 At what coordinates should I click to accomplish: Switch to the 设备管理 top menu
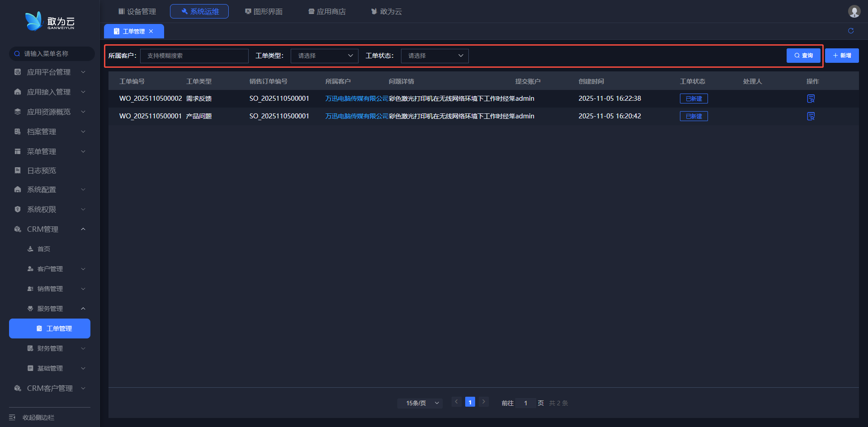(x=137, y=11)
